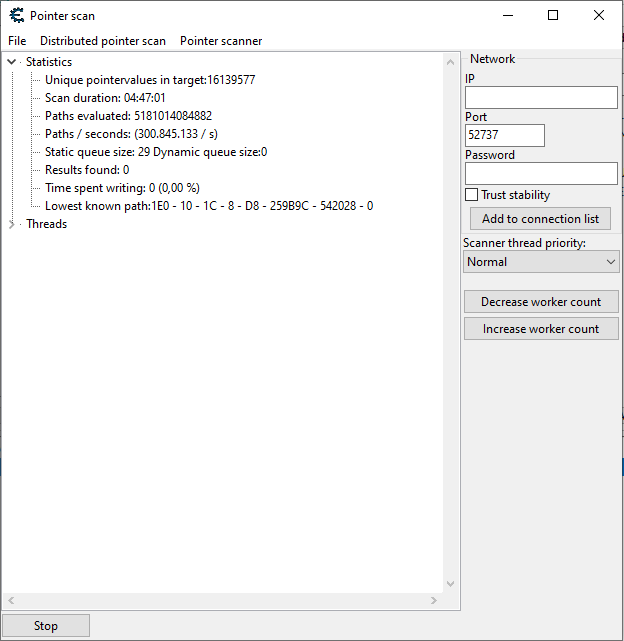Image resolution: width=624 pixels, height=641 pixels.
Task: Open the Pointer scanner menu
Action: point(221,41)
